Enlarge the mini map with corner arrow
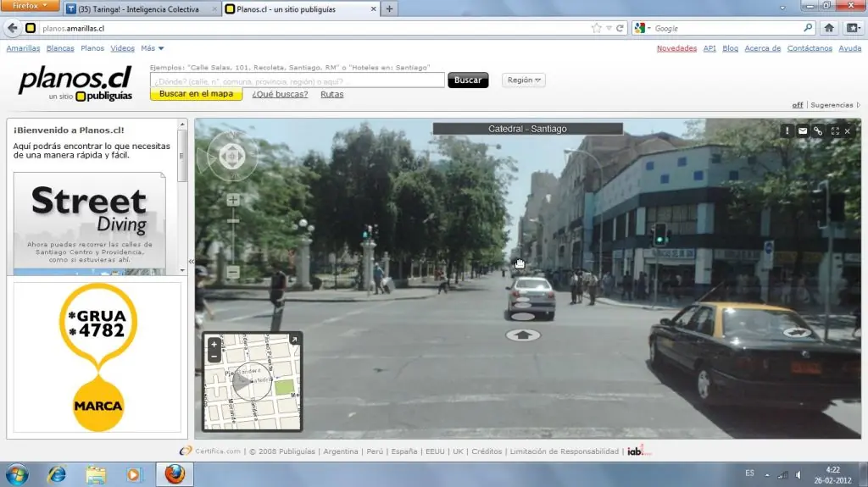Image resolution: width=868 pixels, height=487 pixels. [294, 340]
